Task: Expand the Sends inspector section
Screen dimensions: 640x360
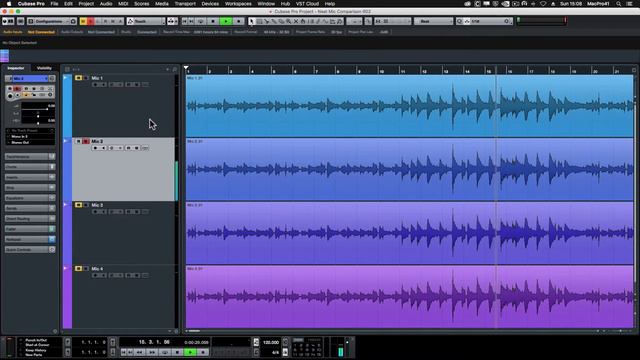Action: tap(30, 208)
